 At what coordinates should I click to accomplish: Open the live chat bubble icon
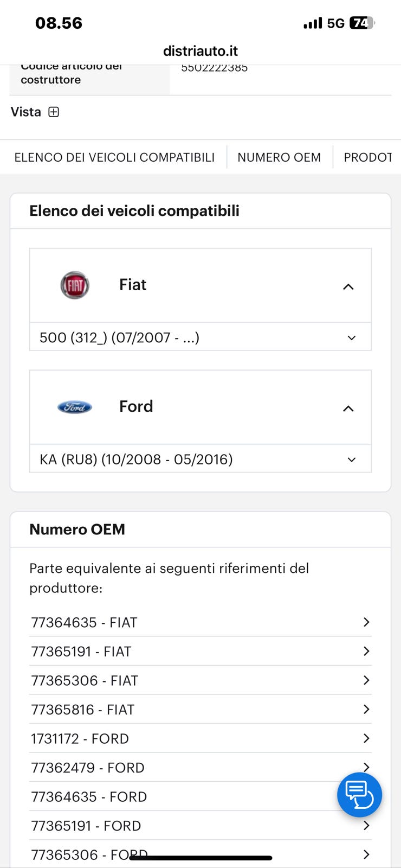click(x=359, y=794)
